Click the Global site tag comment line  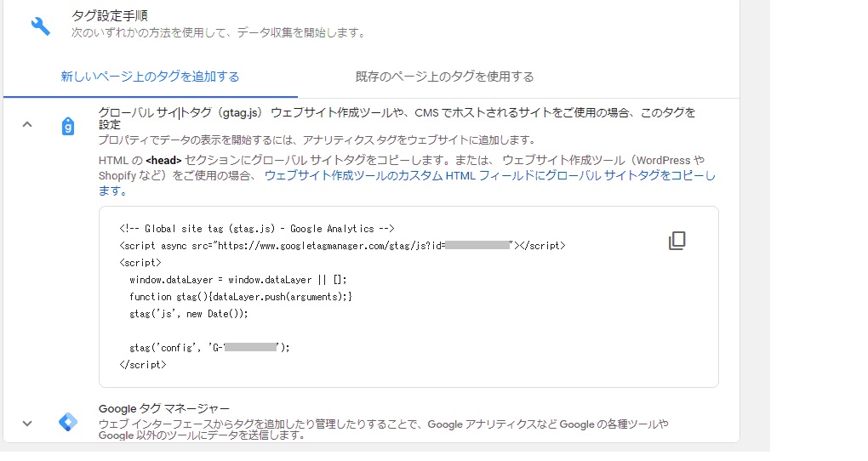[x=257, y=229]
